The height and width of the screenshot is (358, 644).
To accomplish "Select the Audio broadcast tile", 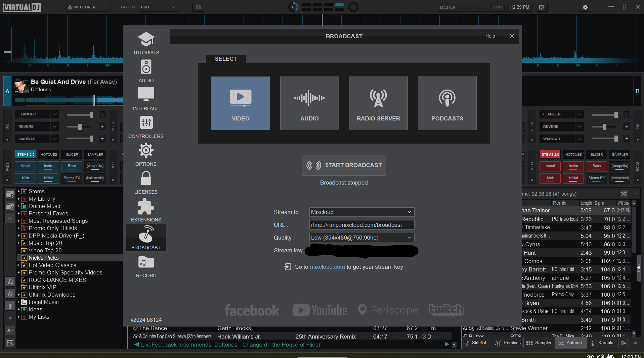I will coord(309,103).
